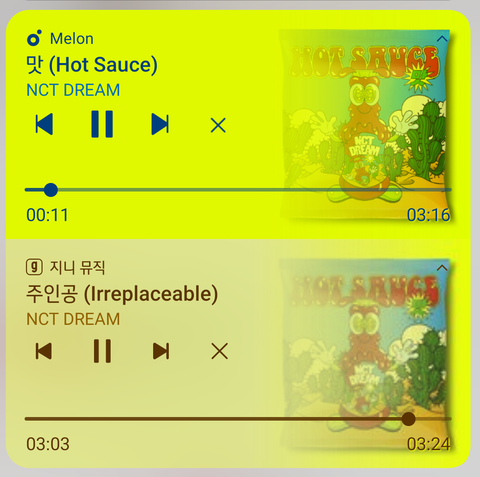Select NCT DREAM artist under Irreplaceable
480x477 pixels.
(x=73, y=319)
